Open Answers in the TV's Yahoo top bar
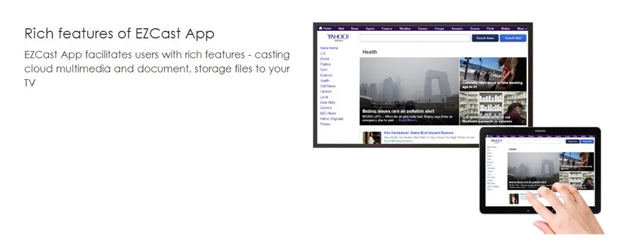This screenshot has height=246, width=644. (457, 29)
